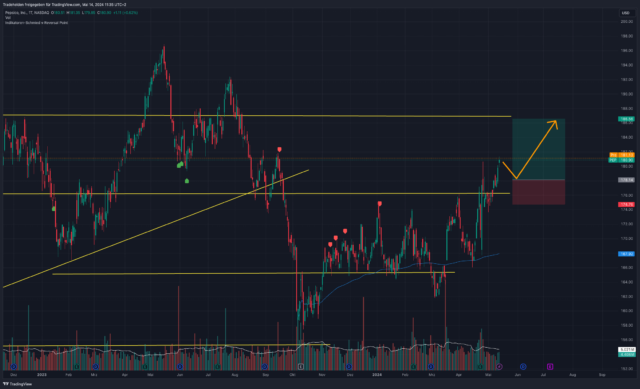Screen dimensions: 640x389
Task: Click the red reversal marker at the January 2024 high
Action: (x=380, y=203)
